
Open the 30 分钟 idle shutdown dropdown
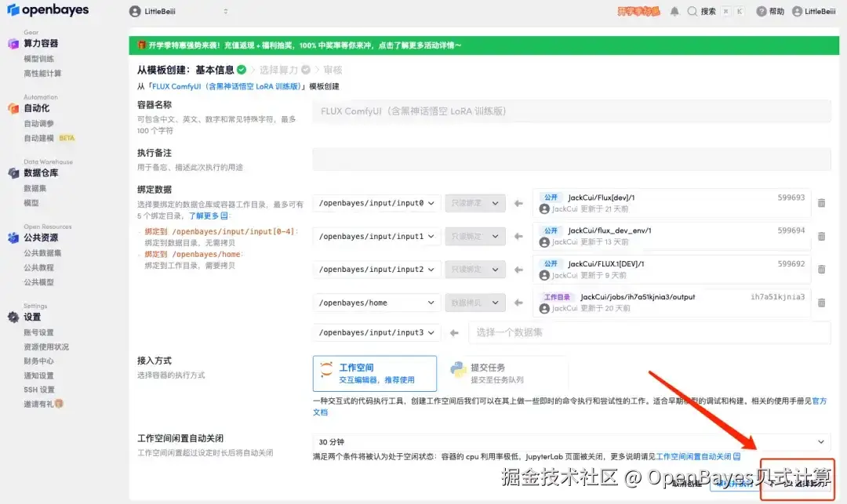tap(572, 442)
